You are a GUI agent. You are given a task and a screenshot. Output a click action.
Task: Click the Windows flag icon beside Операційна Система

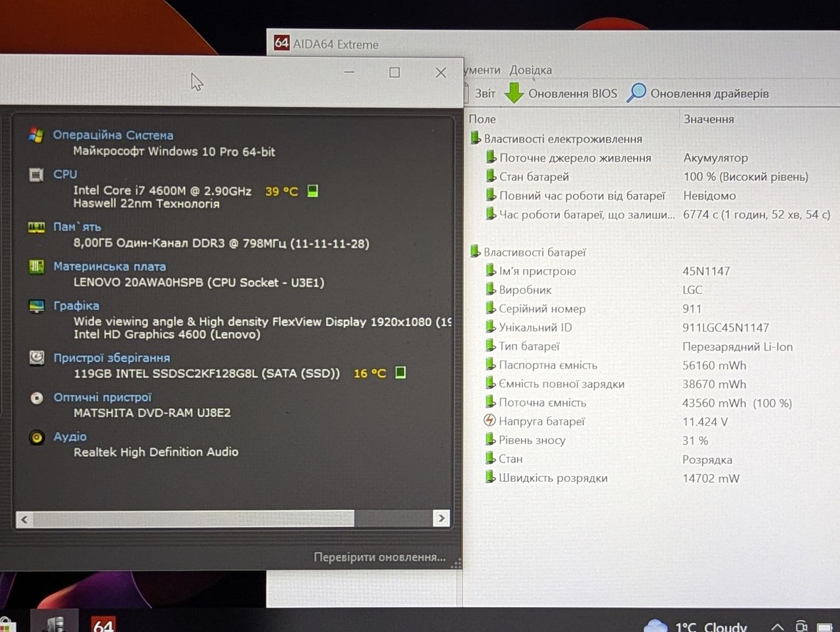[x=36, y=135]
